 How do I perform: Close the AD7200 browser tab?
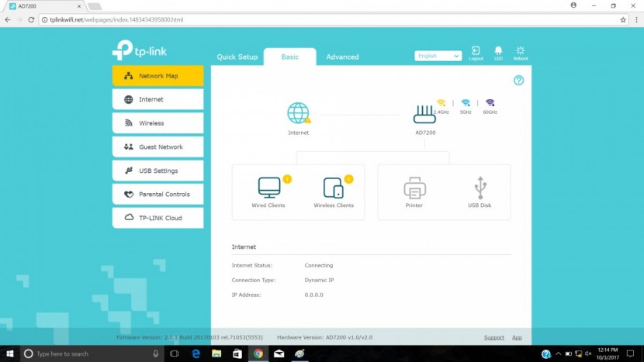79,6
